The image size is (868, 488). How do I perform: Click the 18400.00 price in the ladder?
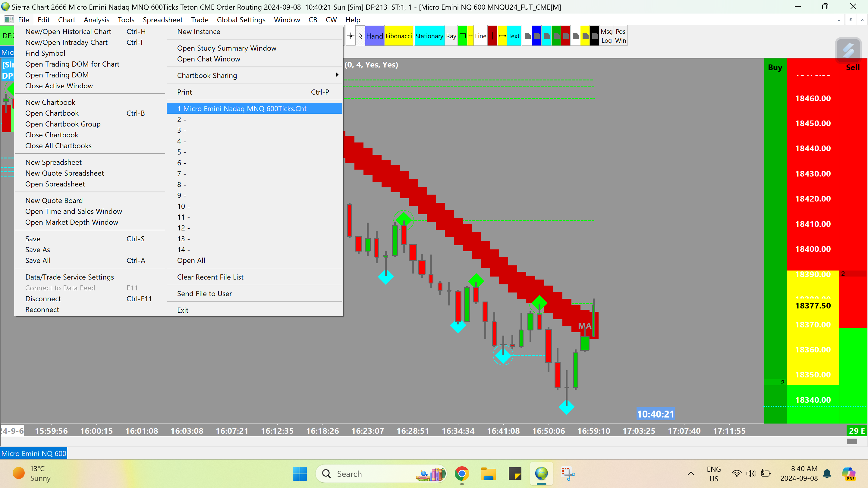pyautogui.click(x=813, y=249)
